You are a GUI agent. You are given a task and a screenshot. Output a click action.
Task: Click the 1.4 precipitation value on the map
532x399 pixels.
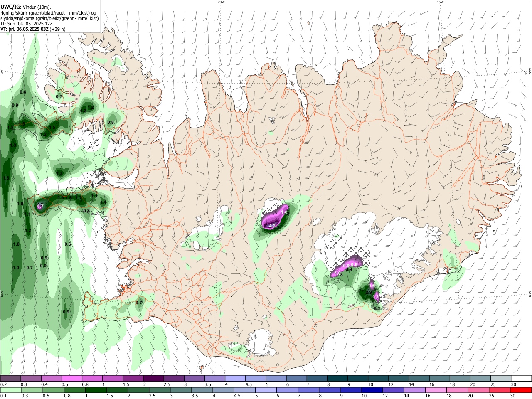pyautogui.click(x=285, y=212)
